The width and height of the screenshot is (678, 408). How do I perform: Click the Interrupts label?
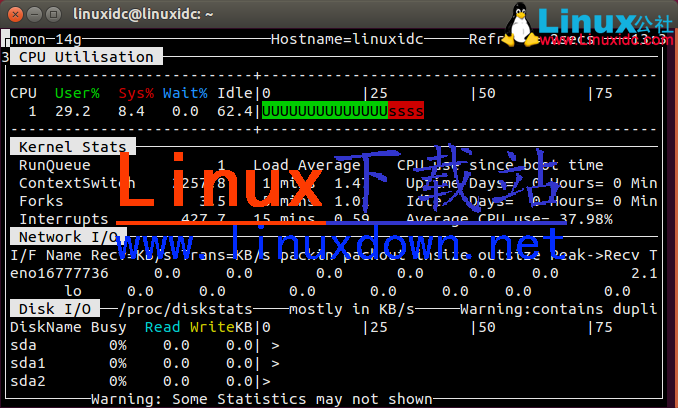64,219
